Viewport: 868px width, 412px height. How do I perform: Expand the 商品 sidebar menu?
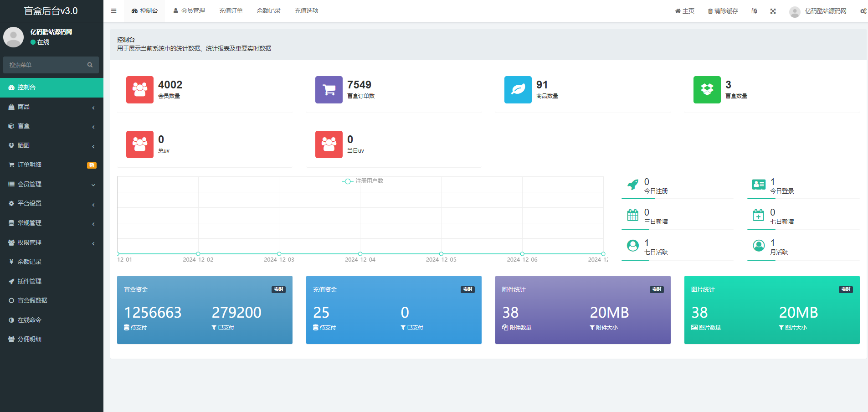[51, 107]
